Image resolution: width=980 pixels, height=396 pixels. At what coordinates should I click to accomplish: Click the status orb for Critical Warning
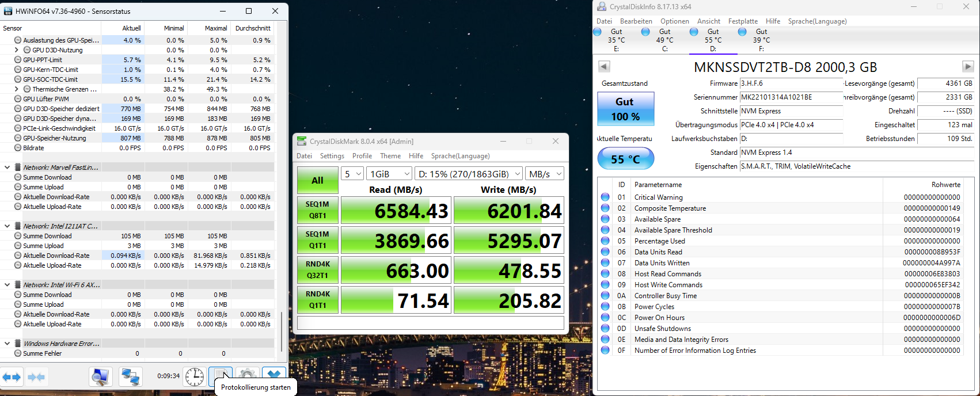tap(605, 197)
